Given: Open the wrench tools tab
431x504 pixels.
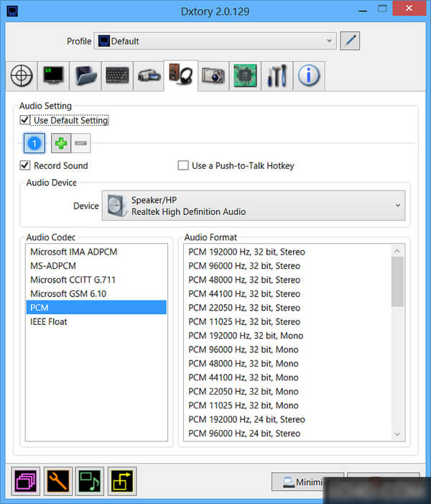Looking at the screenshot, I should pos(277,75).
